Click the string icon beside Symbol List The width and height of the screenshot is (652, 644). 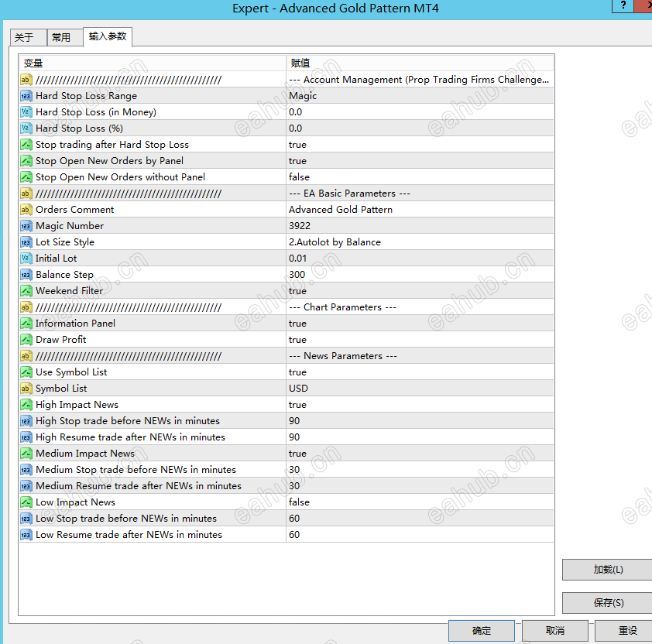click(x=26, y=389)
